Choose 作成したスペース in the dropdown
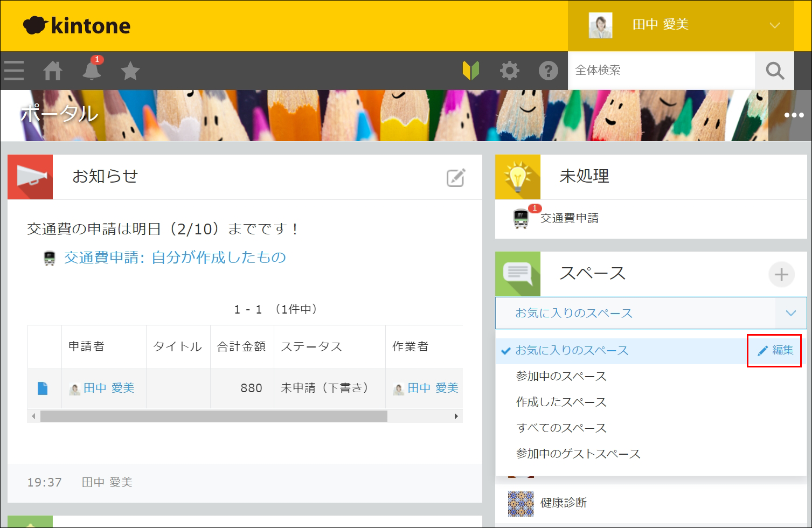Image resolution: width=812 pixels, height=528 pixels. click(561, 402)
